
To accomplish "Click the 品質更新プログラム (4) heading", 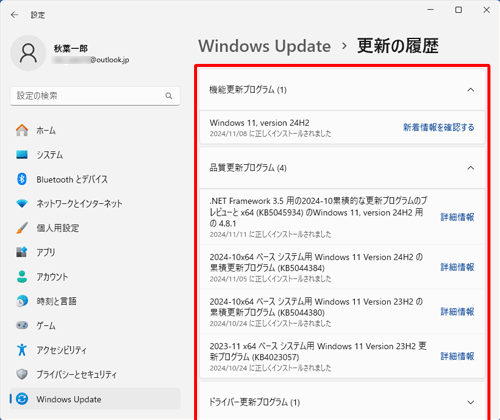I will coord(248,168).
